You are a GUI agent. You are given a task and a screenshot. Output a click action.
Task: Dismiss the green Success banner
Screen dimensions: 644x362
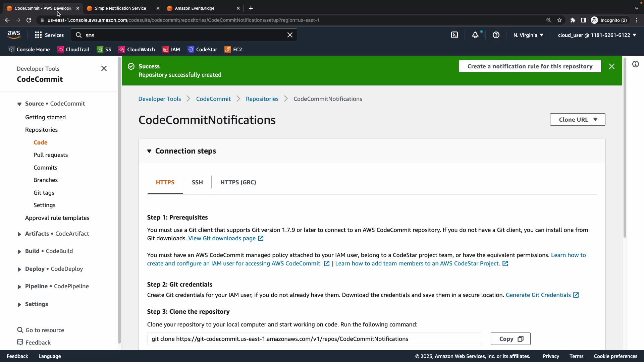pos(612,66)
